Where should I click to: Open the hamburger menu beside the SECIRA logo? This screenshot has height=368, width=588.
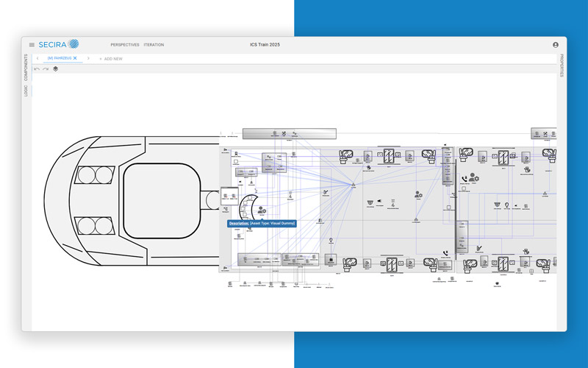click(32, 45)
